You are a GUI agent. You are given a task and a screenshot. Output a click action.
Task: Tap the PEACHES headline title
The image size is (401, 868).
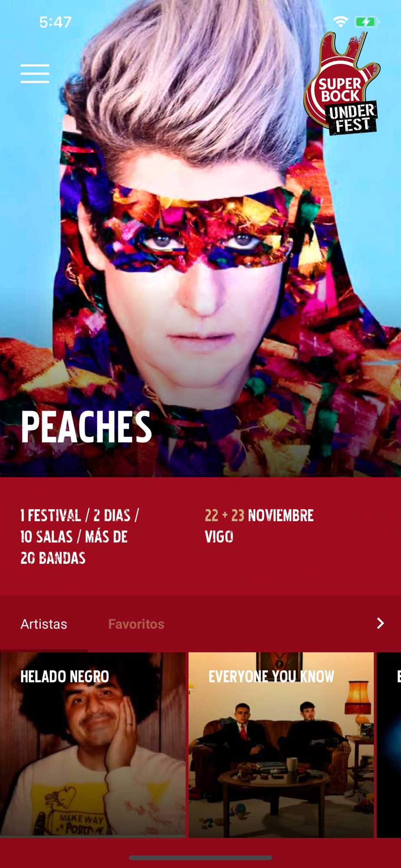click(86, 427)
